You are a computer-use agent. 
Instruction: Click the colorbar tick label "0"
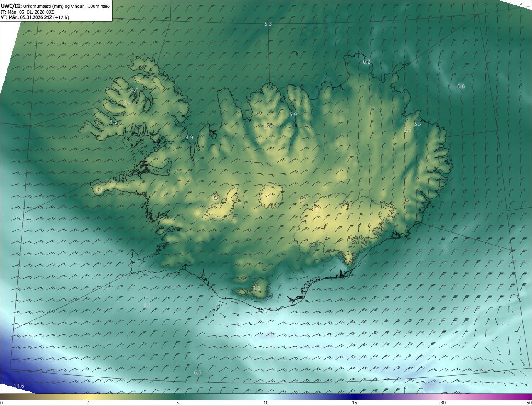point(2,403)
